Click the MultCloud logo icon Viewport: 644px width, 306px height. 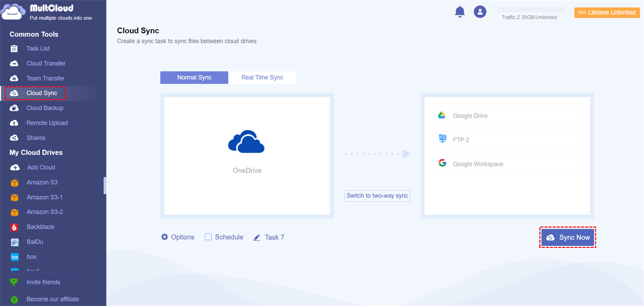(14, 11)
